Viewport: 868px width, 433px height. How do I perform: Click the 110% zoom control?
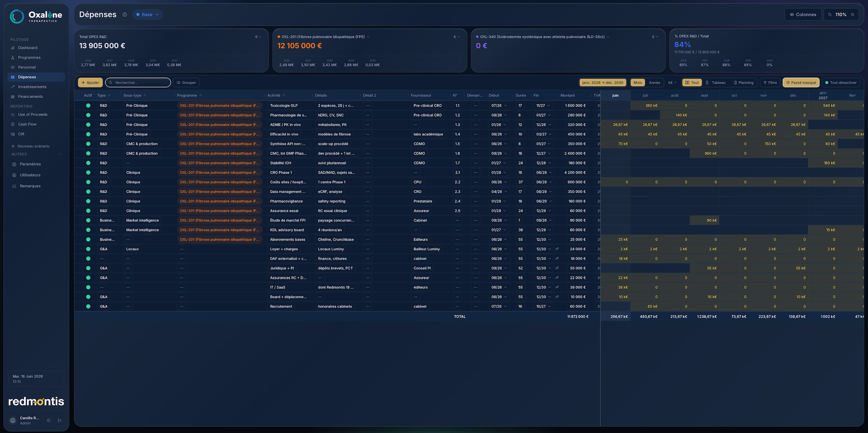[841, 14]
